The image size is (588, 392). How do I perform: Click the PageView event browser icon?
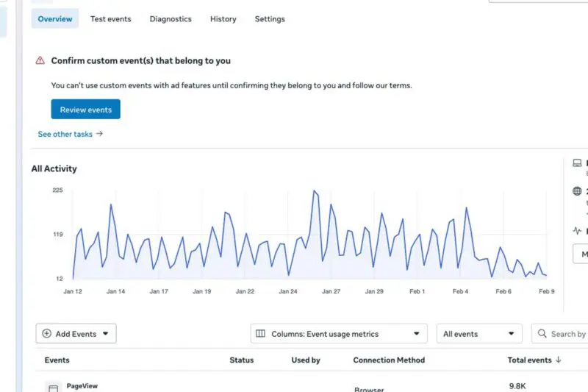click(x=53, y=388)
